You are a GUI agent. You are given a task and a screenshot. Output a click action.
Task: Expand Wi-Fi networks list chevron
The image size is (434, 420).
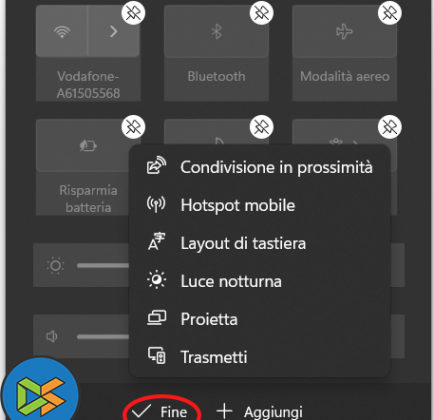[x=114, y=32]
